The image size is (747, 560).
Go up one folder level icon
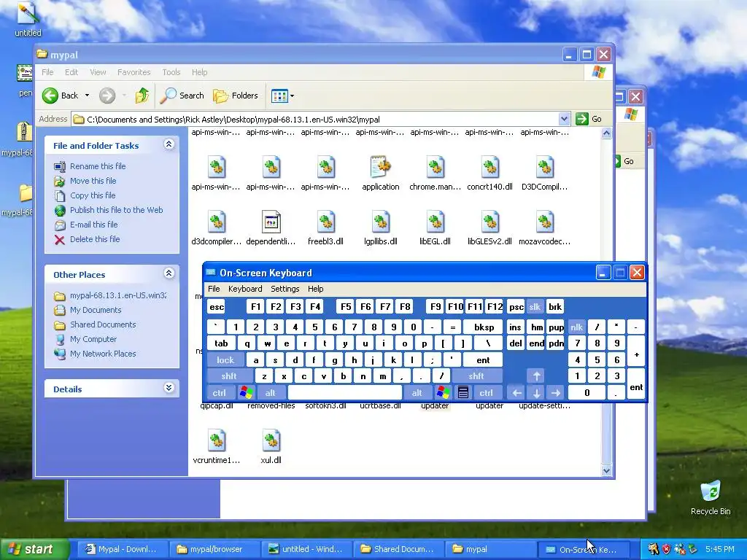tap(142, 96)
